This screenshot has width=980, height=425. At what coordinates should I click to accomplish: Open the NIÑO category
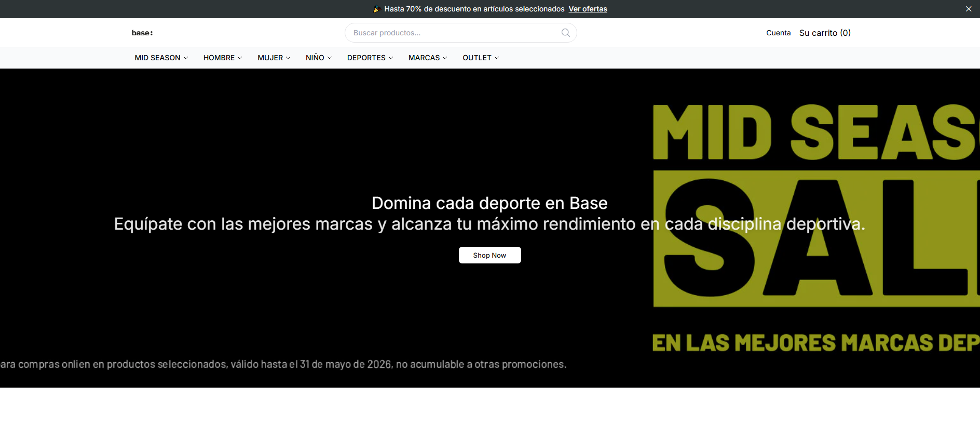[315, 58]
